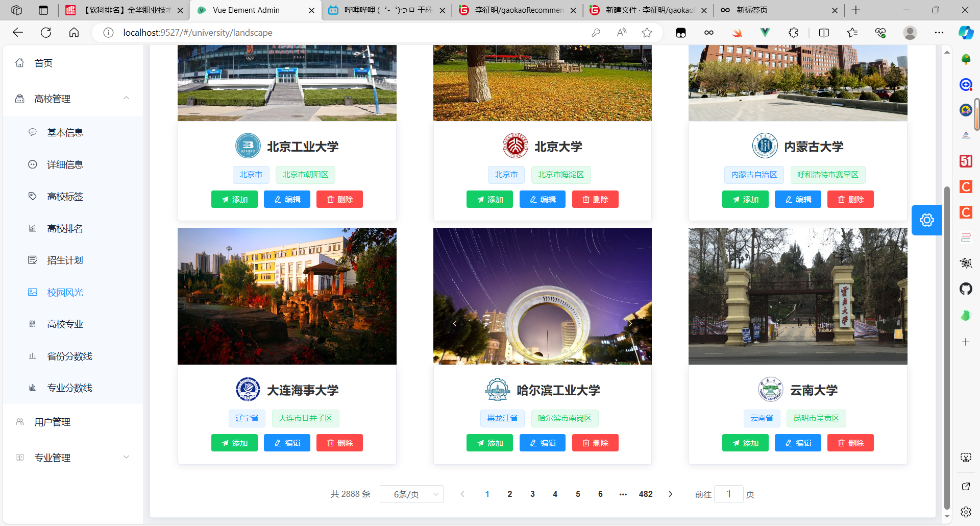Click the 添加 button for 内蒙古大学
980x526 pixels.
tap(745, 199)
